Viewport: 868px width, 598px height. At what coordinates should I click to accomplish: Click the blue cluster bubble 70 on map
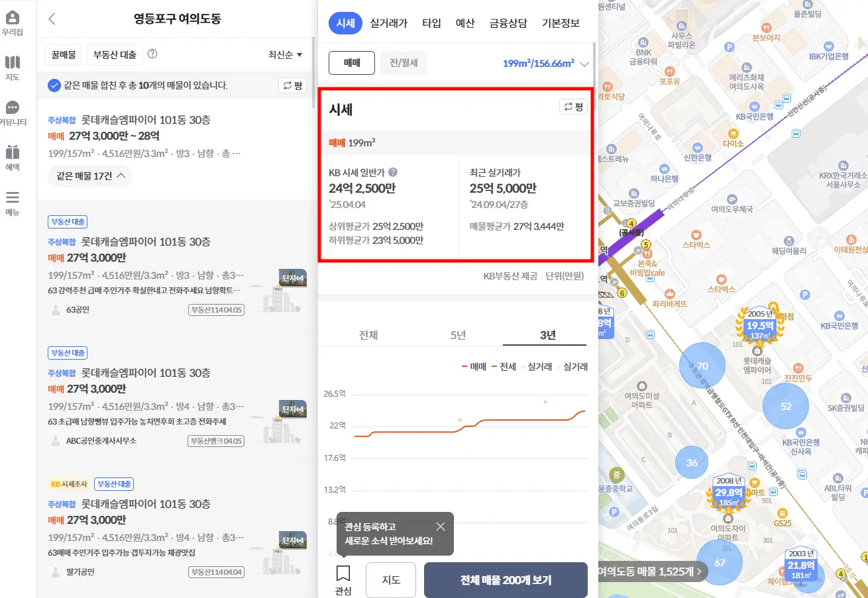[703, 366]
